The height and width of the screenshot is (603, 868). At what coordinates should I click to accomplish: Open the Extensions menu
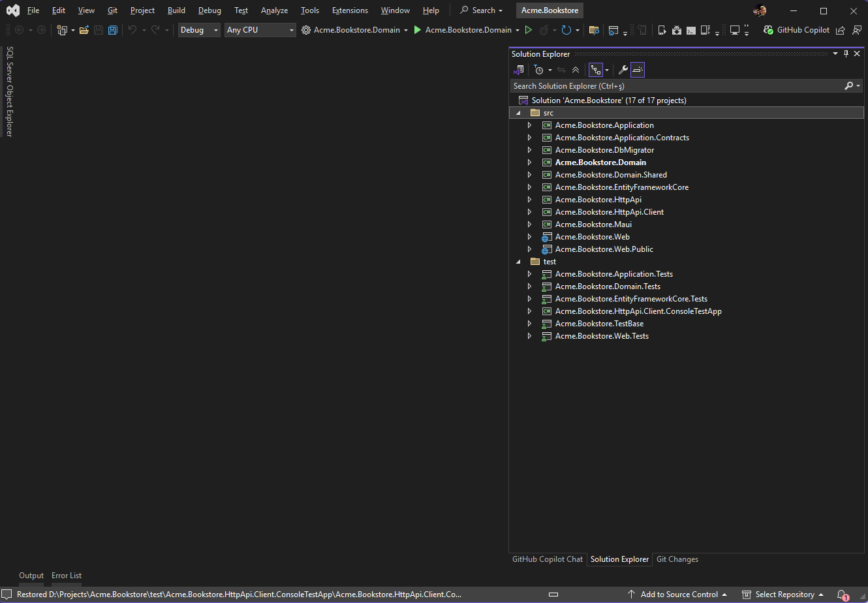(x=350, y=10)
